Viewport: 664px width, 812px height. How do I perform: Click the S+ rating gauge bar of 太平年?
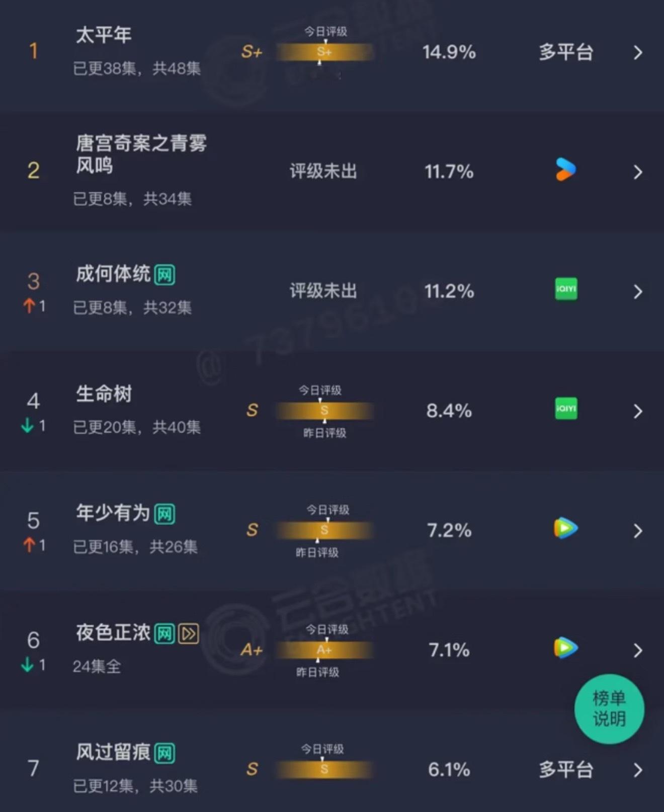click(323, 52)
